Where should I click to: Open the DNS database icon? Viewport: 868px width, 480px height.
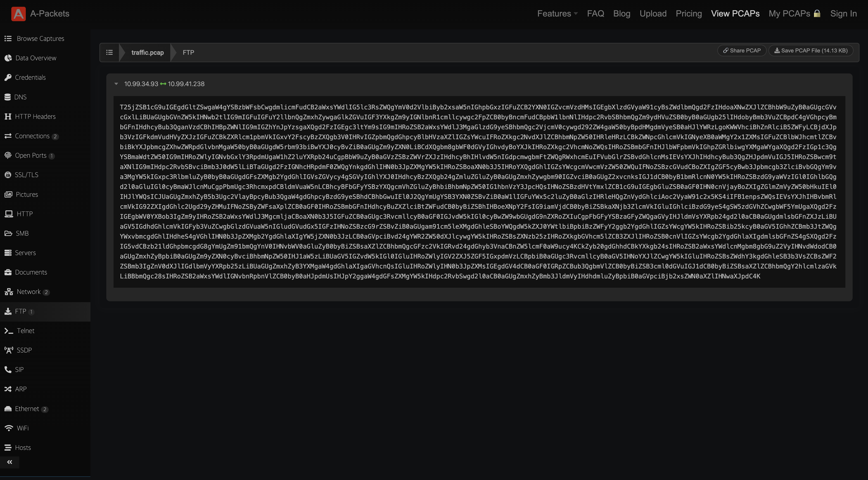tap(8, 97)
